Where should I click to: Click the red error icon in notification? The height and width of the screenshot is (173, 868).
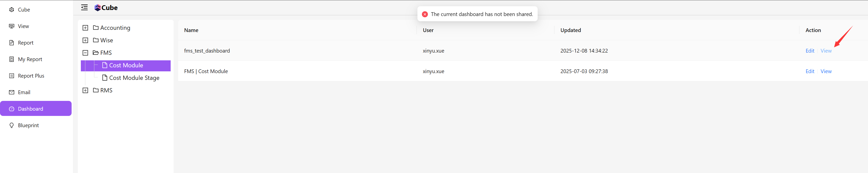point(425,14)
